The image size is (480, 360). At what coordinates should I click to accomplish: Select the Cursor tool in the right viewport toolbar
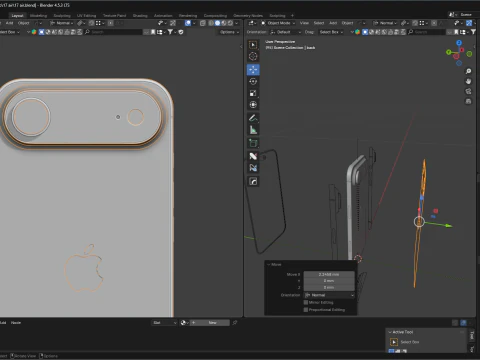pyautogui.click(x=253, y=56)
